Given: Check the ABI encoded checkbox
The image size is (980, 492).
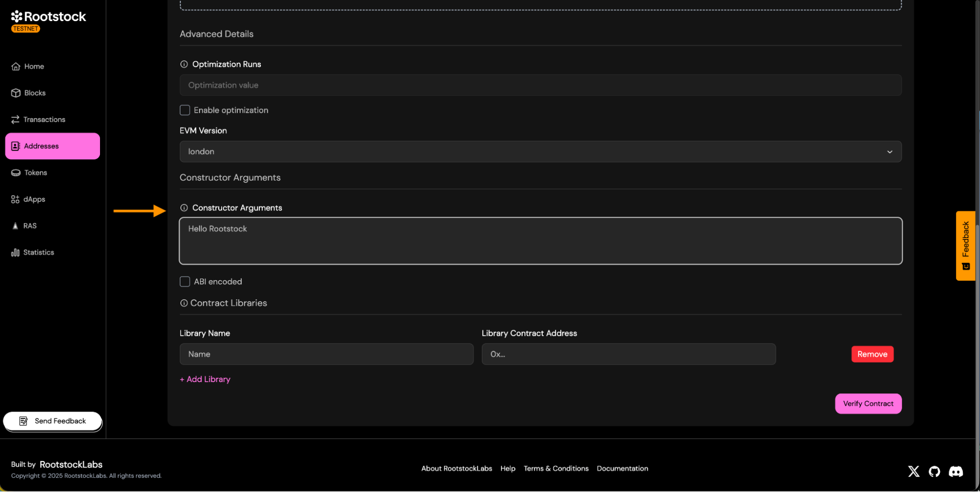Looking at the screenshot, I should [185, 282].
